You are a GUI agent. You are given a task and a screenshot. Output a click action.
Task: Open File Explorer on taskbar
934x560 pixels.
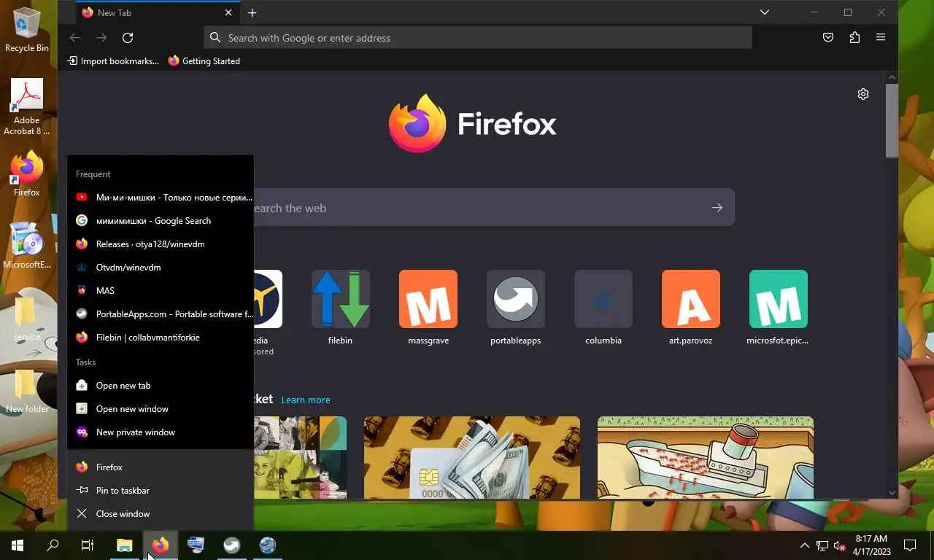125,545
